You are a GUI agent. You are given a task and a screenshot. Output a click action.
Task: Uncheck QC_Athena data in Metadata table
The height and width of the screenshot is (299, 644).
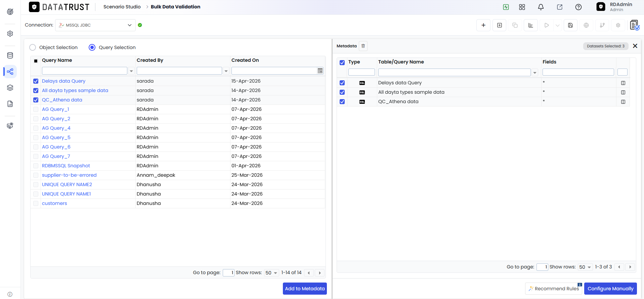pyautogui.click(x=342, y=101)
